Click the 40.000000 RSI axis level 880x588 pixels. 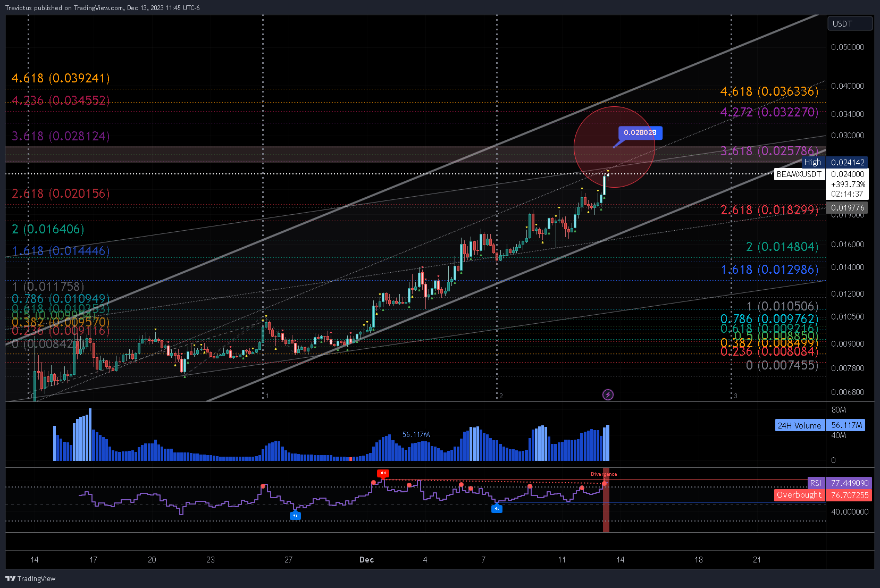[x=850, y=512]
